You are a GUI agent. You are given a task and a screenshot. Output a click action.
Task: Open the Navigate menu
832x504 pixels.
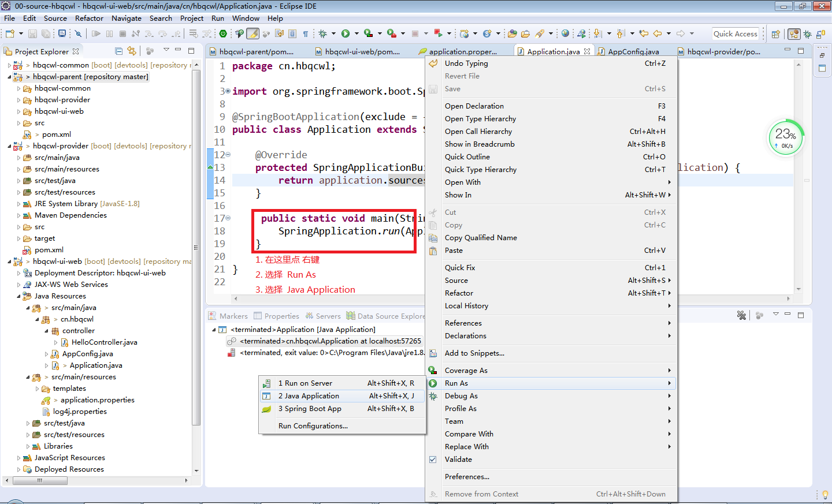pyautogui.click(x=127, y=18)
